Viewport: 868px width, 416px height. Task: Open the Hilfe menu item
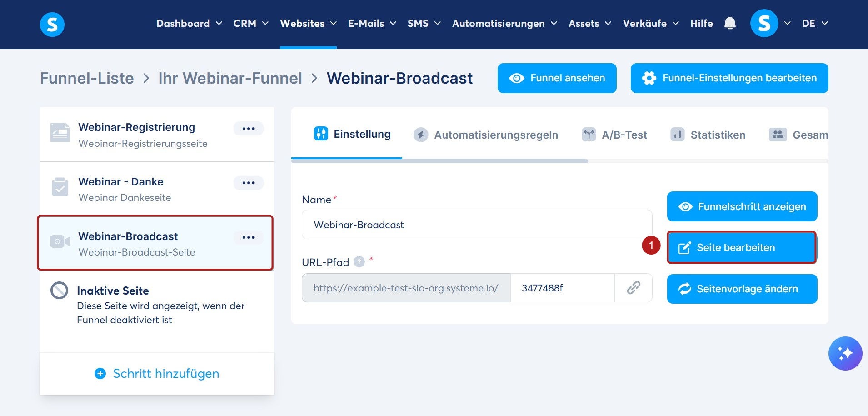701,23
